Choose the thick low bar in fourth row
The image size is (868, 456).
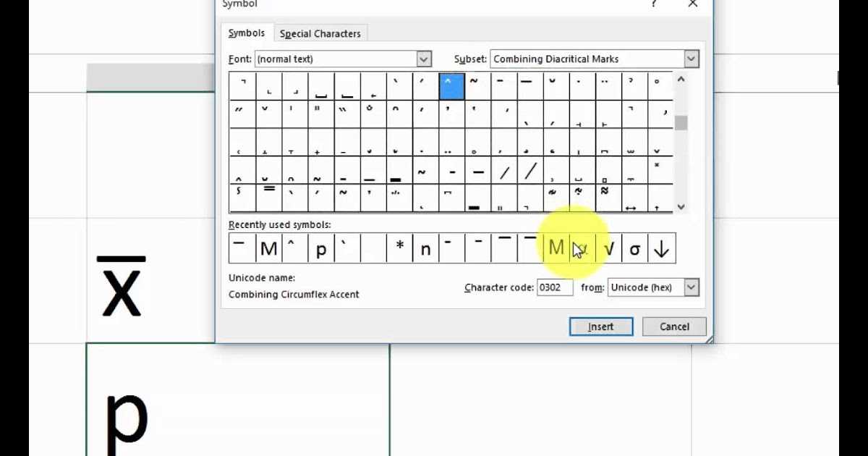[x=399, y=171]
